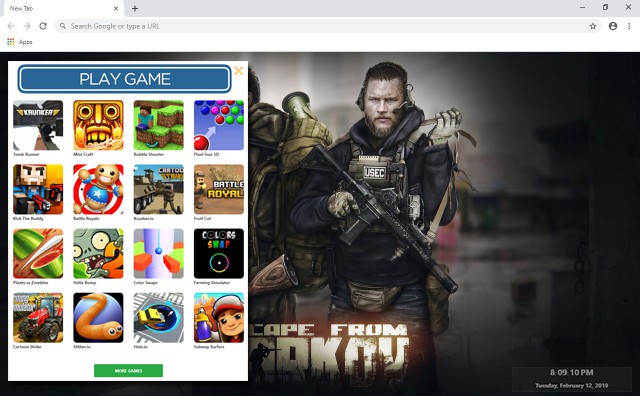Click the 'Battle Royale' text label

[x=86, y=218]
